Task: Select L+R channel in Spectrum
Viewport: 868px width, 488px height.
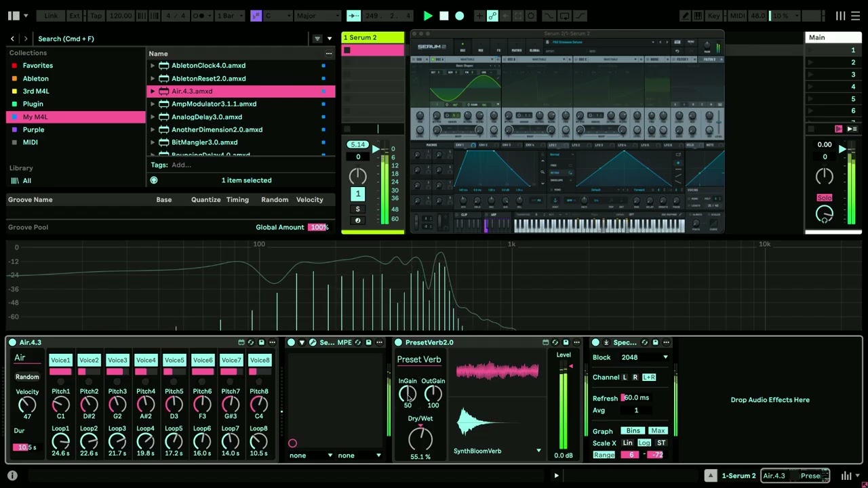Action: tap(649, 378)
